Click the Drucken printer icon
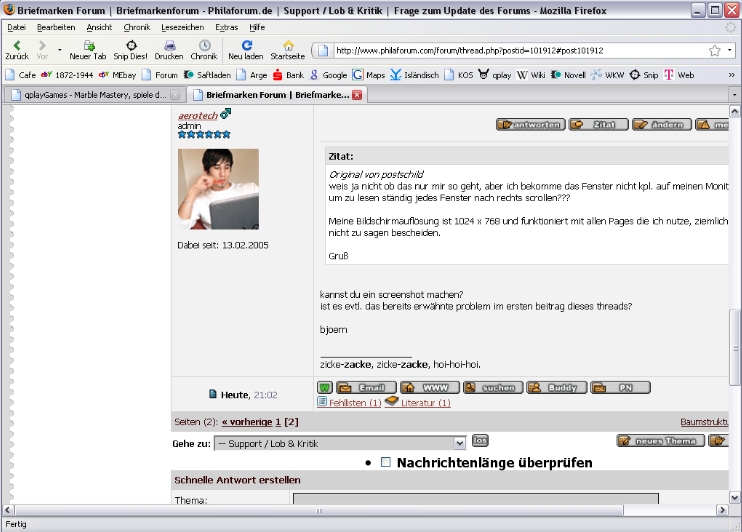Viewport: 742px width, 532px height. [x=169, y=46]
